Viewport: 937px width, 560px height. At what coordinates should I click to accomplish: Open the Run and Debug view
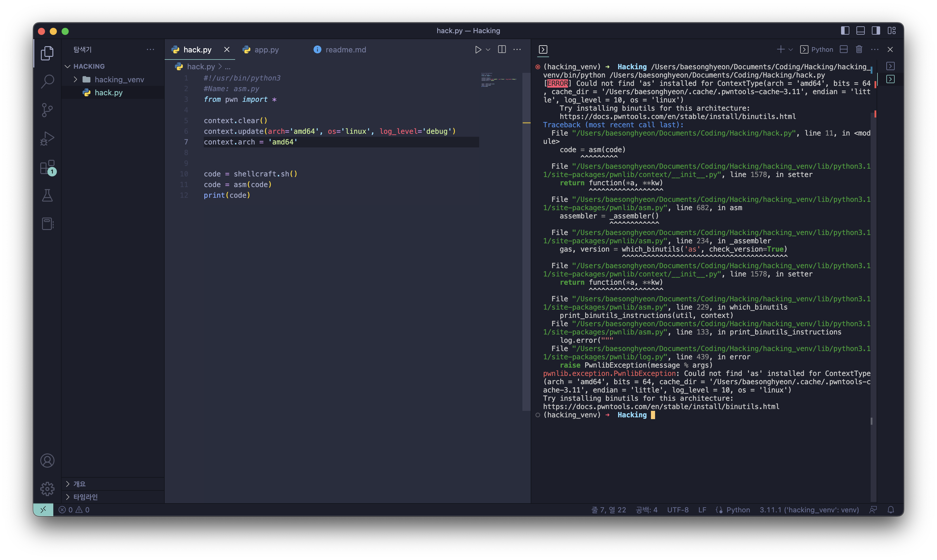[47, 139]
